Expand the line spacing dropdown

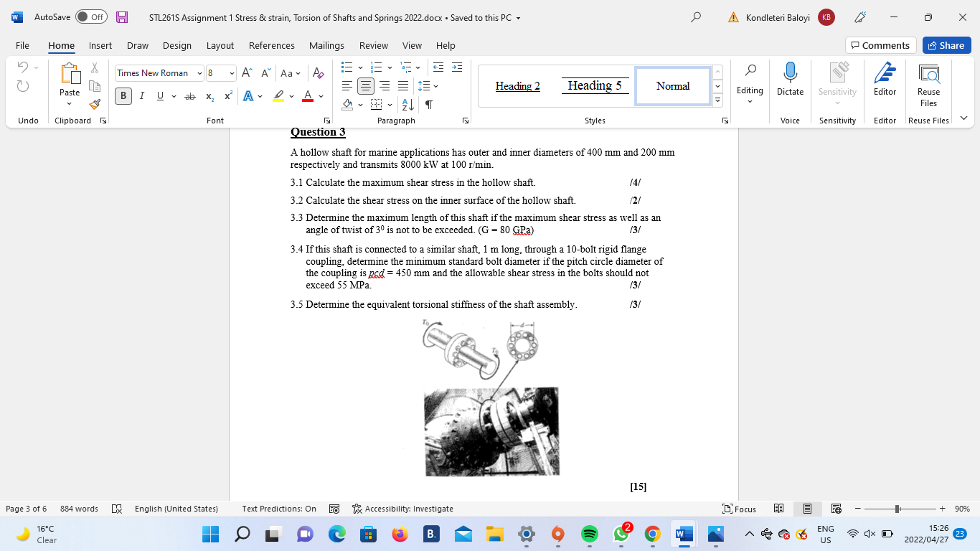435,86
